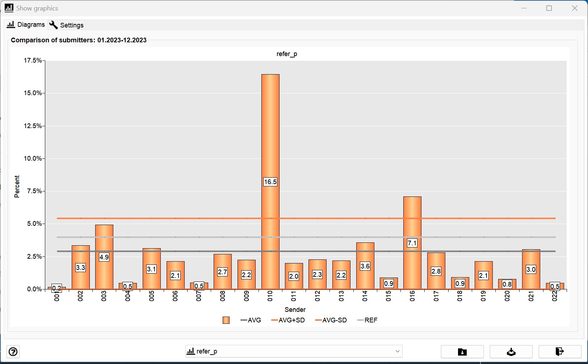588x364 pixels.
Task: Minimize the Show graphics window
Action: pyautogui.click(x=524, y=8)
